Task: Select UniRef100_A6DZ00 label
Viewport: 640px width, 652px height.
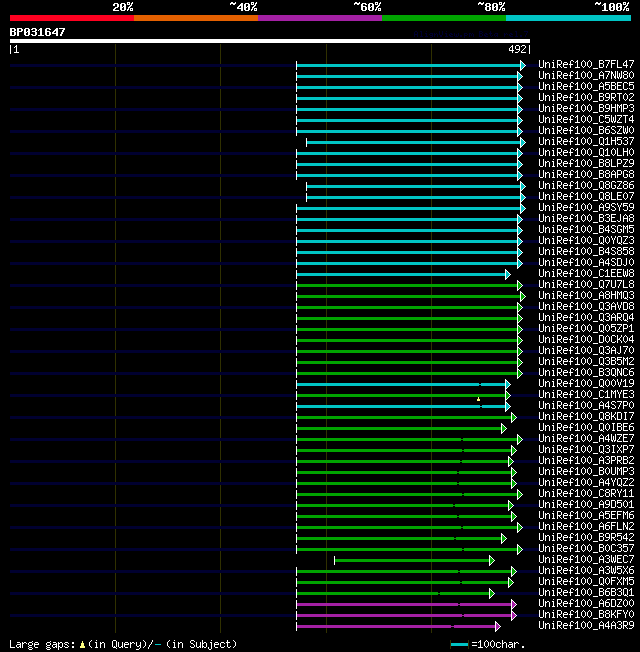Action: [x=586, y=604]
